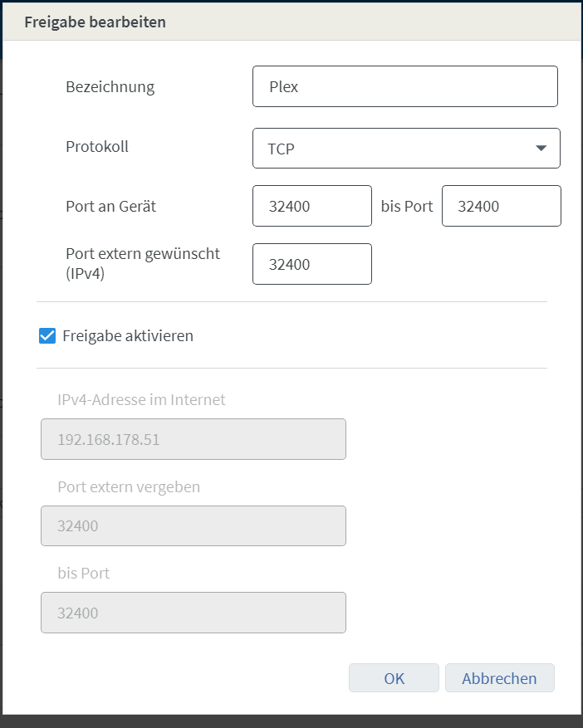The height and width of the screenshot is (728, 583).
Task: Click the greyed IPv4 address field 192.168.178.51
Action: [x=193, y=439]
